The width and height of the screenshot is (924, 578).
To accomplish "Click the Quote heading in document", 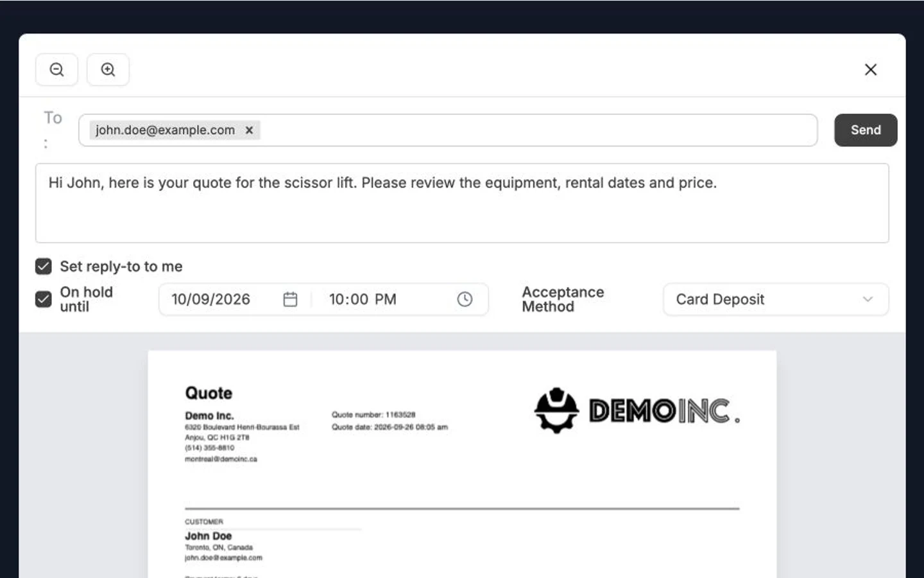I will [209, 393].
